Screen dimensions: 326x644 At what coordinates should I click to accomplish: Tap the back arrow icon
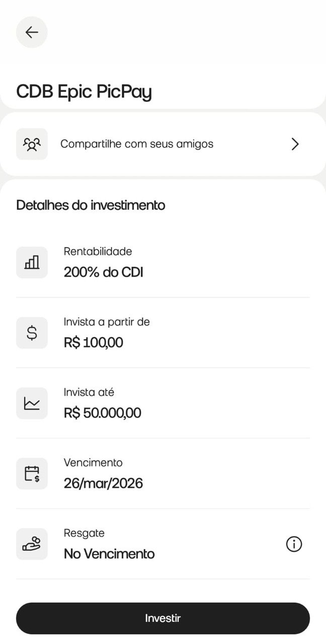(32, 32)
